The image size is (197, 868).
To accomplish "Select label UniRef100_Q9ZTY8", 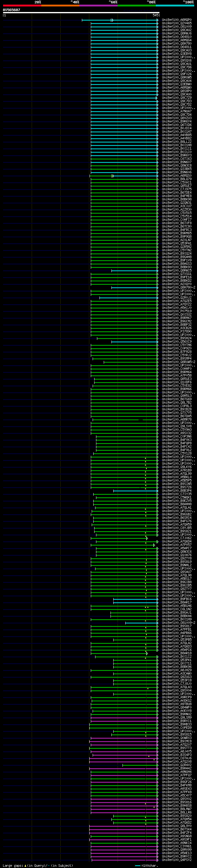I will 177,558.
